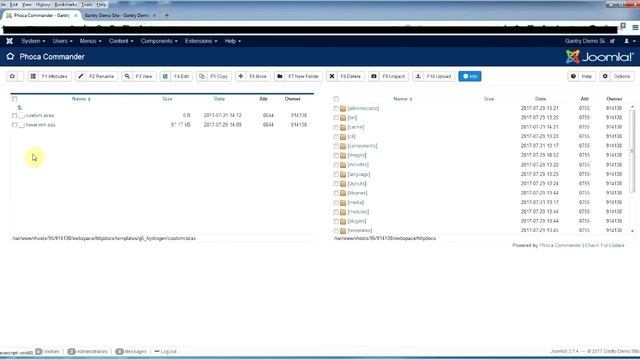
Task: Click the F3 View button
Action: (x=139, y=76)
